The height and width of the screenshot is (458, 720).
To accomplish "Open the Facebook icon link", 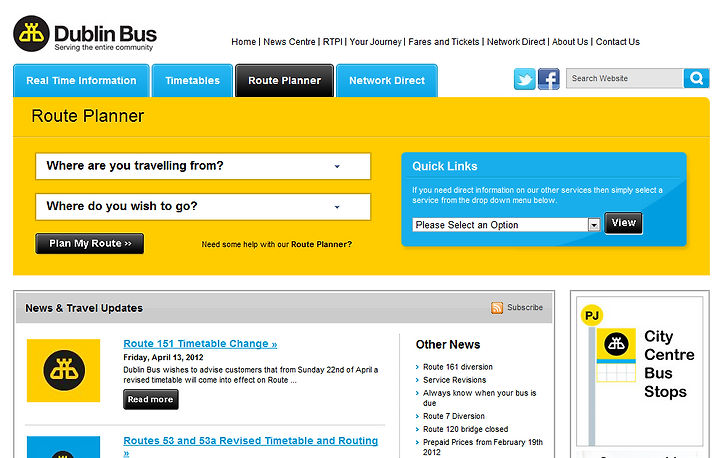I will pyautogui.click(x=549, y=79).
